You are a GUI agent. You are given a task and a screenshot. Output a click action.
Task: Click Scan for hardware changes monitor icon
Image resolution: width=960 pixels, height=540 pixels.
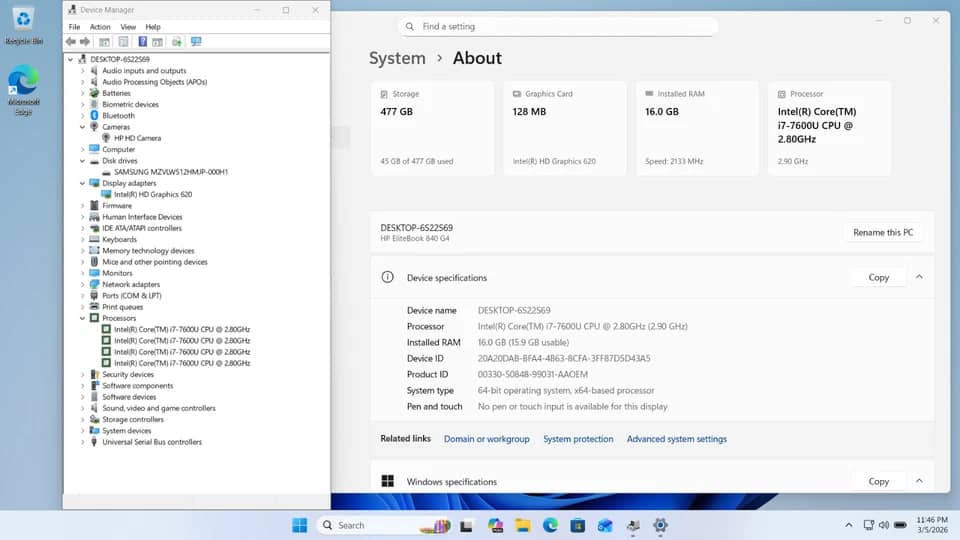196,42
